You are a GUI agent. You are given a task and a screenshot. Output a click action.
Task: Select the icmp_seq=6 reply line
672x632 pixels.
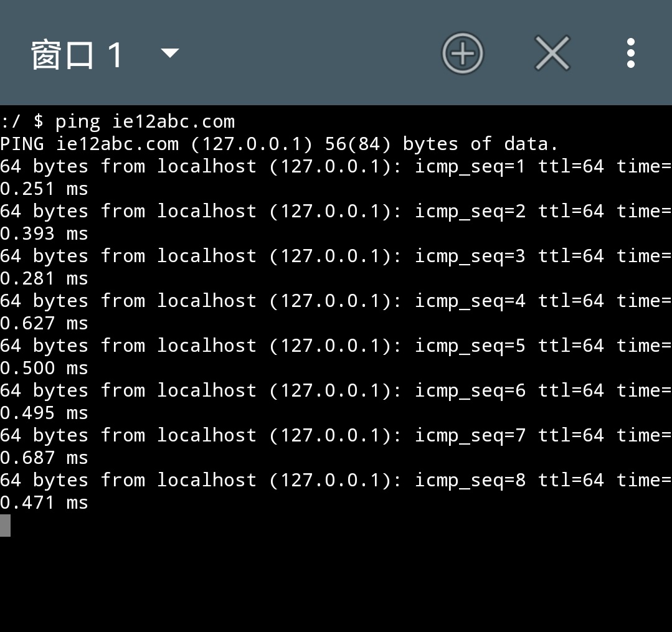pyautogui.click(x=336, y=402)
